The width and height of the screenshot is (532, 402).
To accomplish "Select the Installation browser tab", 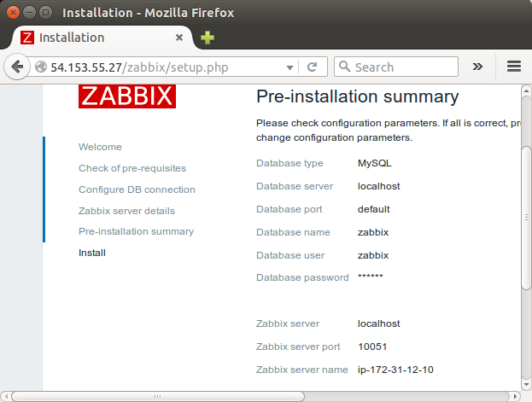I will (x=102, y=38).
